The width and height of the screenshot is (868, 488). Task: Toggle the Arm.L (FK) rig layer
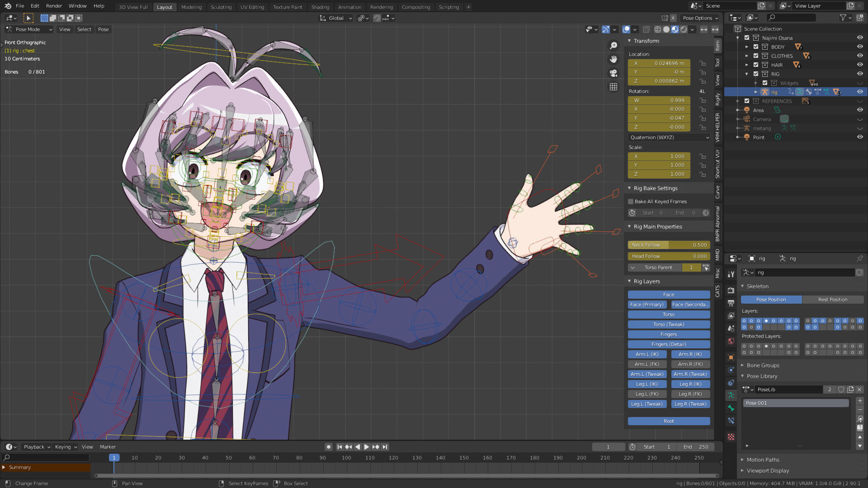point(647,364)
